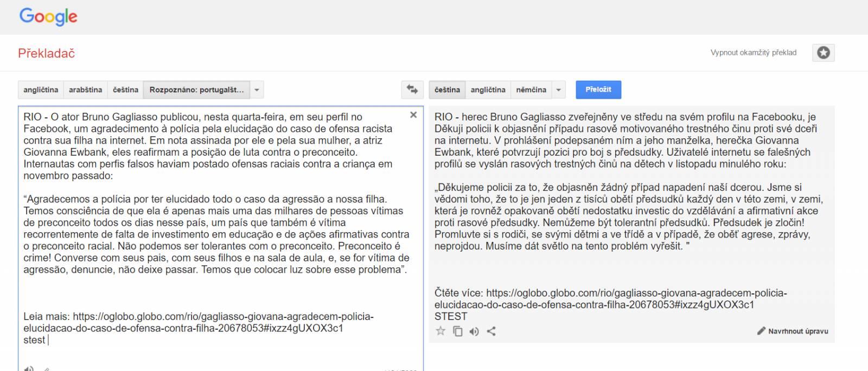Open the Překladač title link
Image resolution: width=868 pixels, height=371 pixels.
click(47, 53)
